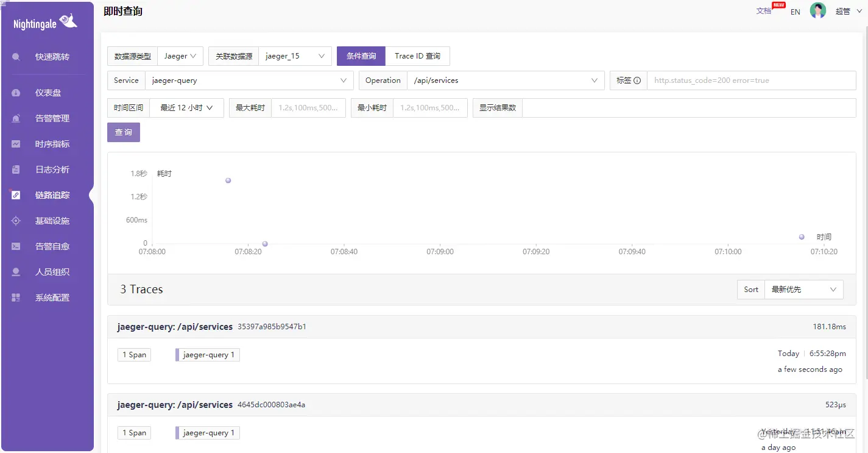
Task: Open the 最新优先 sort order dropdown
Action: [x=803, y=289]
